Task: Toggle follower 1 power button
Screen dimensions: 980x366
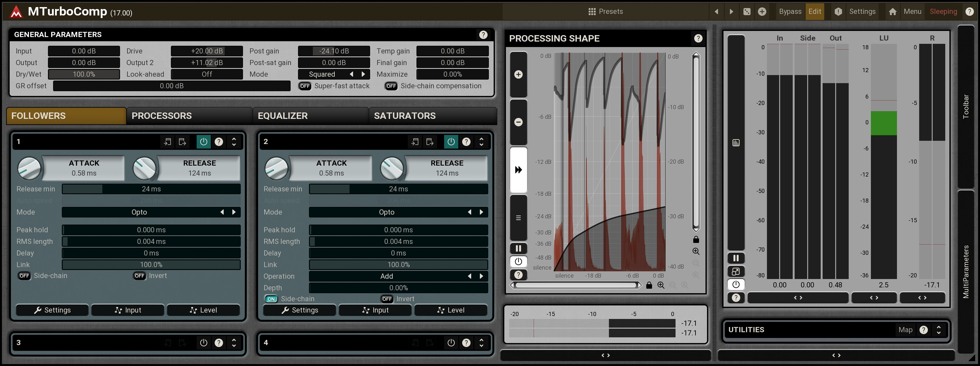Action: [203, 142]
